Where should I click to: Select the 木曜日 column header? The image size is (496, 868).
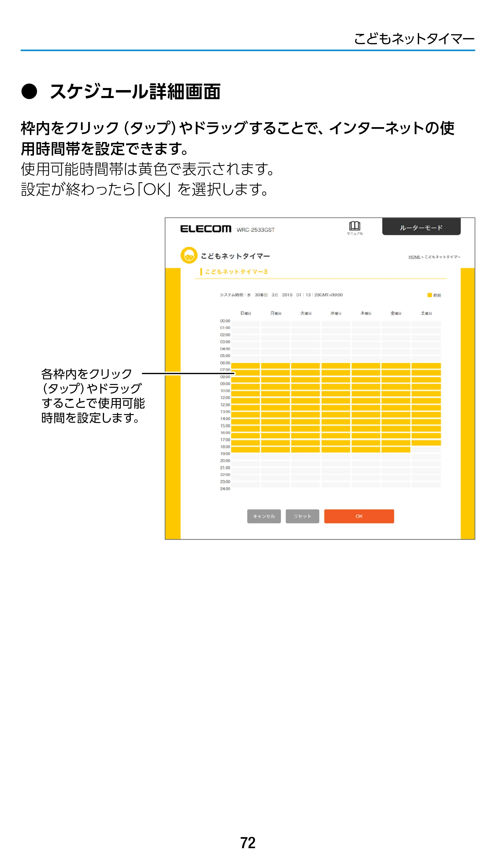pos(366,313)
